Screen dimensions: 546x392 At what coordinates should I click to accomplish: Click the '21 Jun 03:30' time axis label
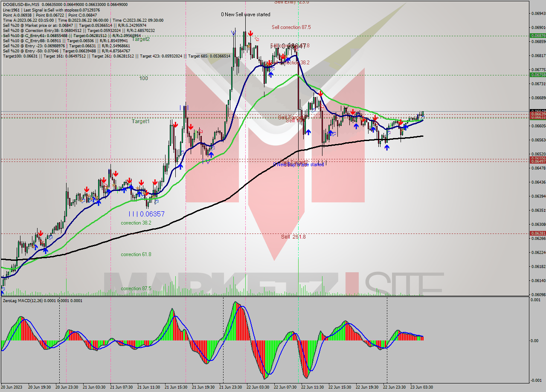pos(94,387)
